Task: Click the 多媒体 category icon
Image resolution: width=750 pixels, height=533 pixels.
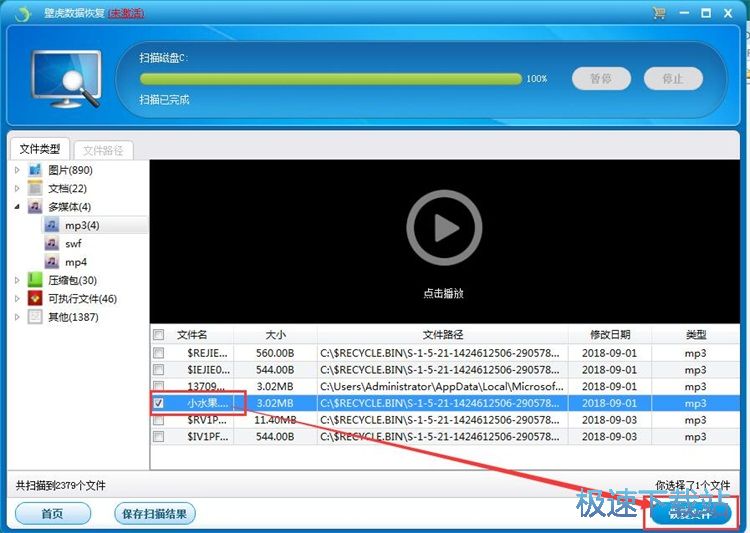Action: tap(35, 207)
